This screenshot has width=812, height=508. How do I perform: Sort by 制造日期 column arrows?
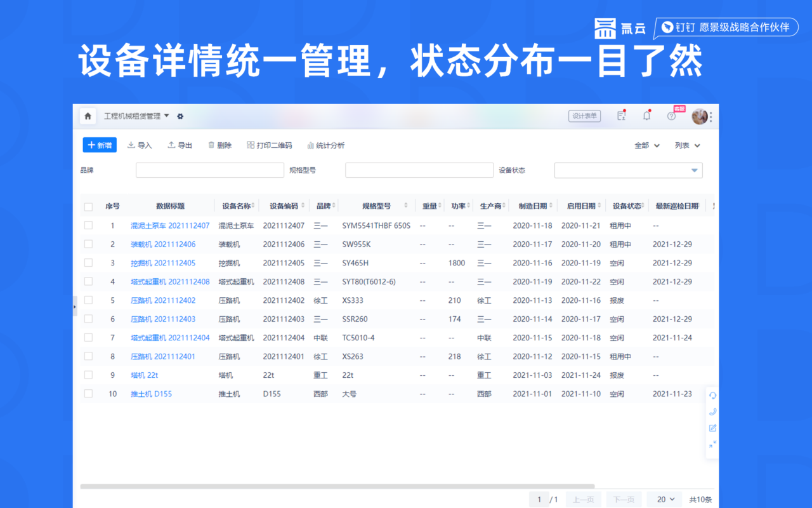click(x=551, y=206)
